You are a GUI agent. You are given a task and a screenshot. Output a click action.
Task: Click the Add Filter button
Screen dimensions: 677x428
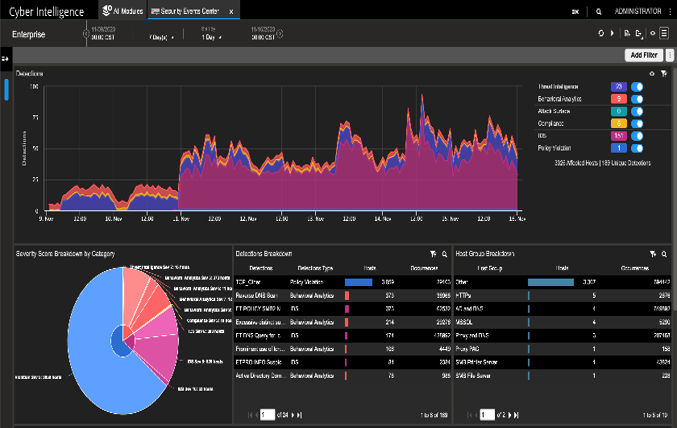(x=642, y=55)
